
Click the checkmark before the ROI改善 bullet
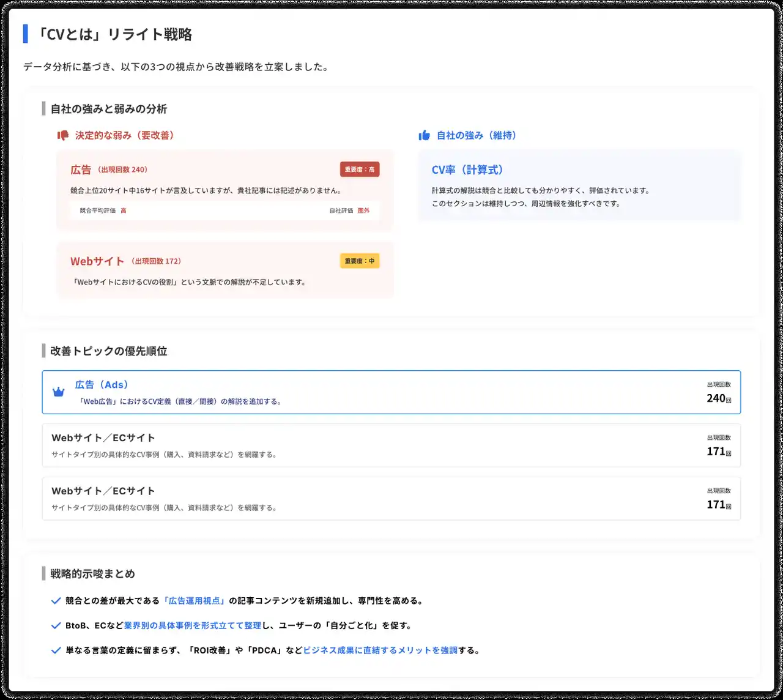(56, 650)
